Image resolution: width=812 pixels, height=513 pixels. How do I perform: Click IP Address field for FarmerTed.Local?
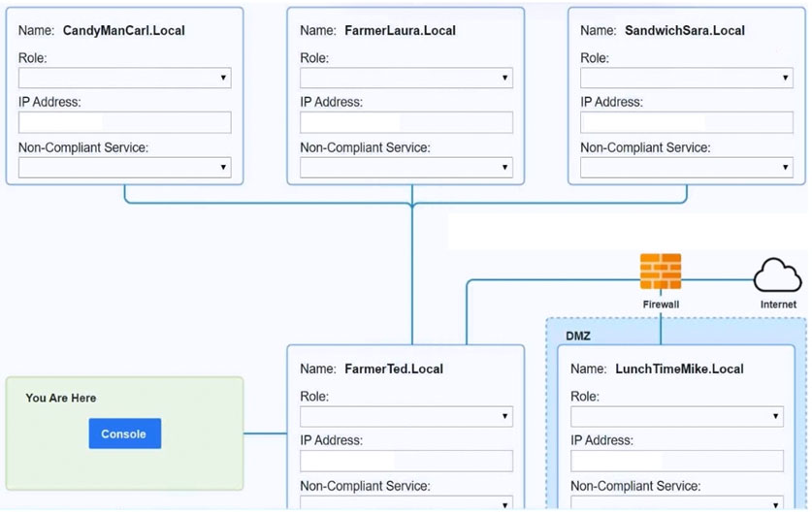tap(406, 461)
